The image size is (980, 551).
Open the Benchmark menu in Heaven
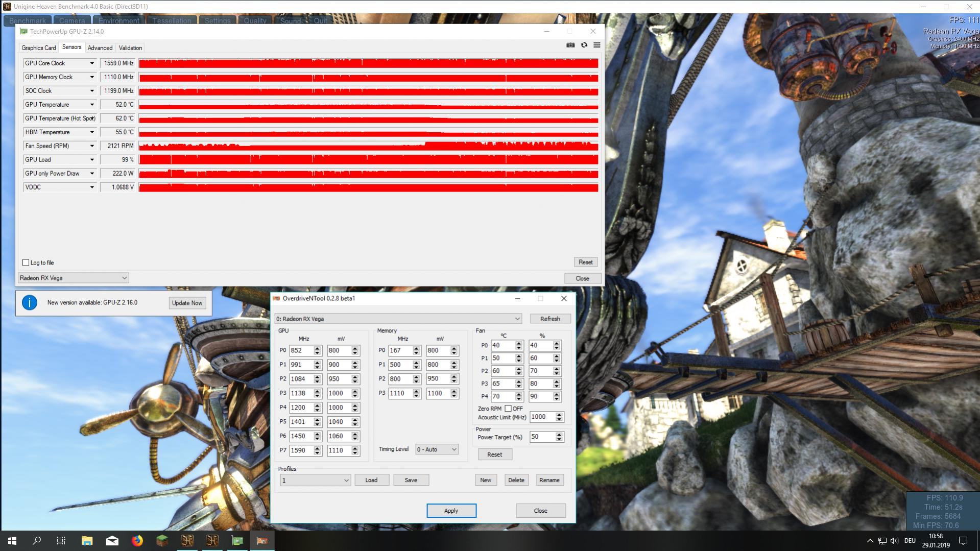coord(28,20)
